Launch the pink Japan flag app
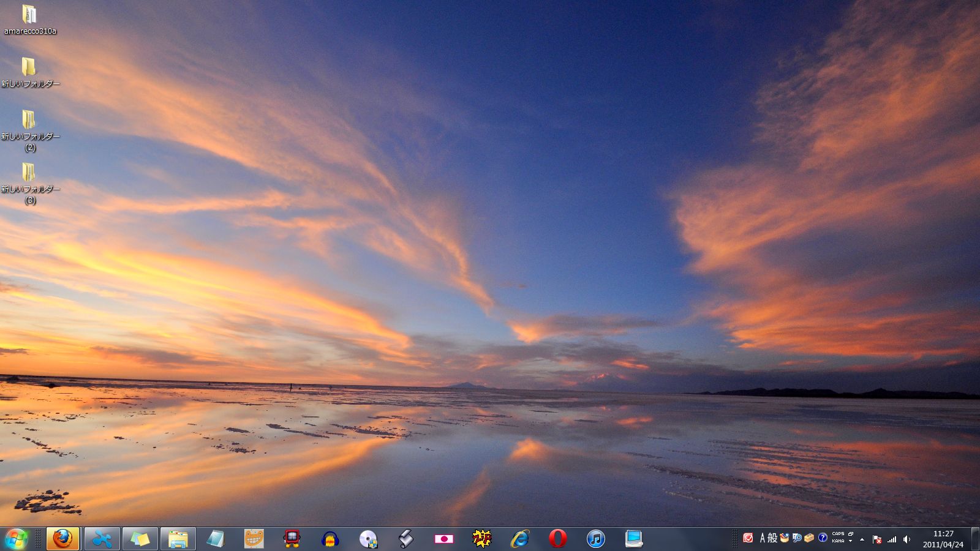Viewport: 980px width, 551px height. 444,539
